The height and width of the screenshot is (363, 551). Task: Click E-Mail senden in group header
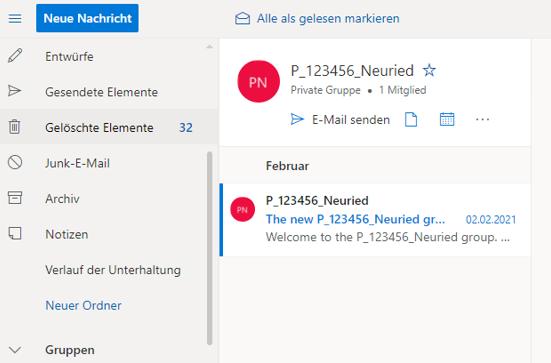click(340, 119)
